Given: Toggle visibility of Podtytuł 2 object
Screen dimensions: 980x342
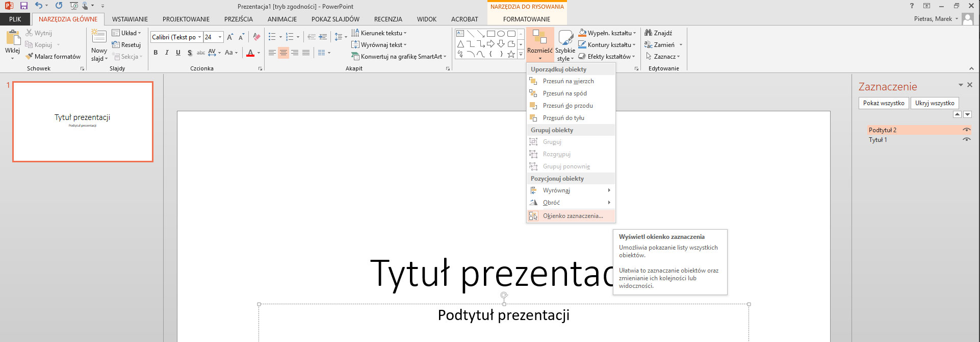Looking at the screenshot, I should tap(966, 130).
